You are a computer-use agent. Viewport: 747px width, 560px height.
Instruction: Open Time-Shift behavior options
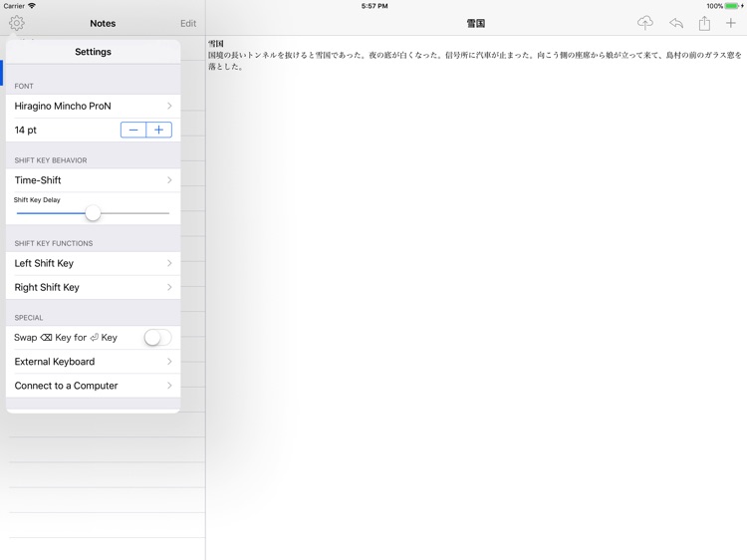click(x=93, y=180)
